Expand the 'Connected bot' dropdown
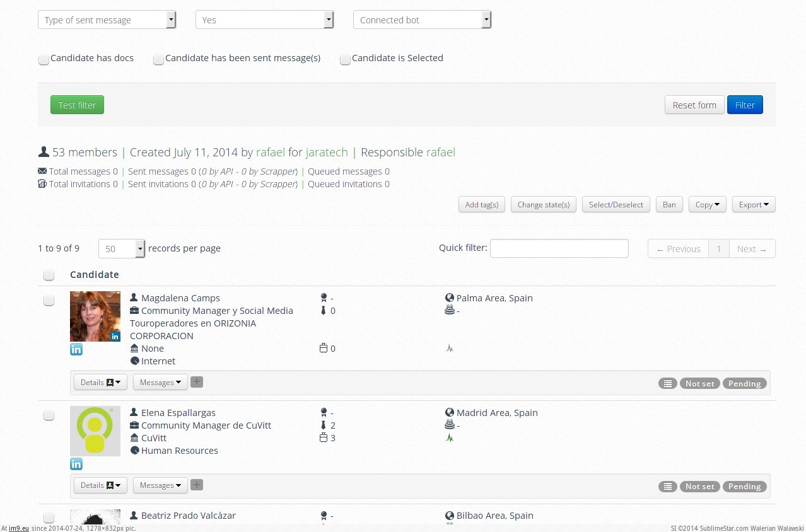This screenshot has height=532, width=806. 422,20
